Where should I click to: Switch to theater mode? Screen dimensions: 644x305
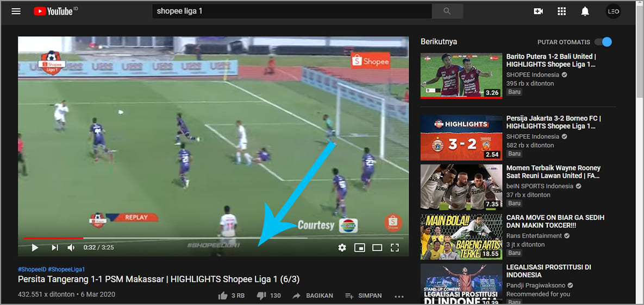[x=377, y=247]
